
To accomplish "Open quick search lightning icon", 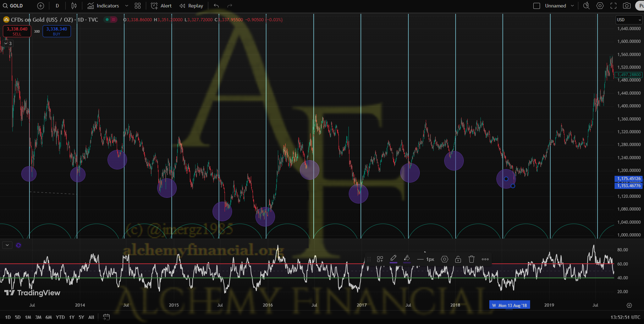I will coord(587,6).
